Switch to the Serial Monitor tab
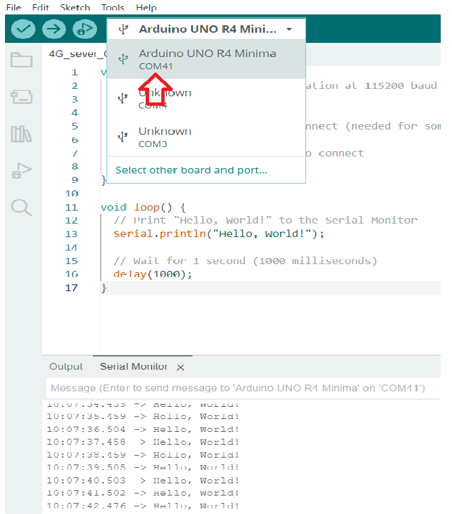Image resolution: width=452 pixels, height=514 pixels. pos(134,367)
